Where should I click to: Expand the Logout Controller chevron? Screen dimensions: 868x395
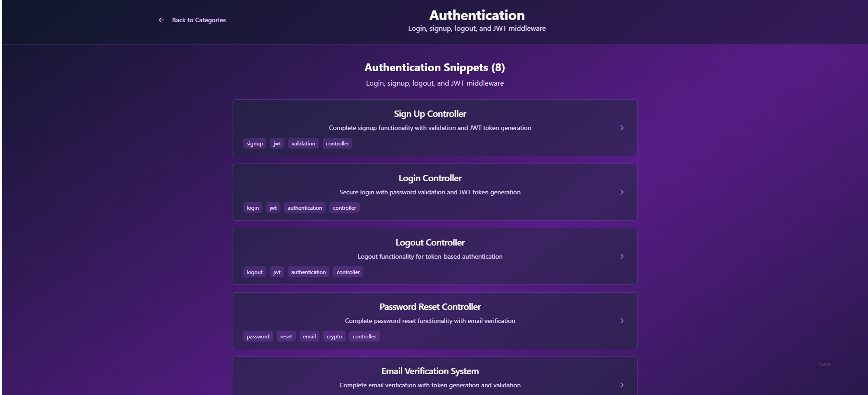pos(622,256)
